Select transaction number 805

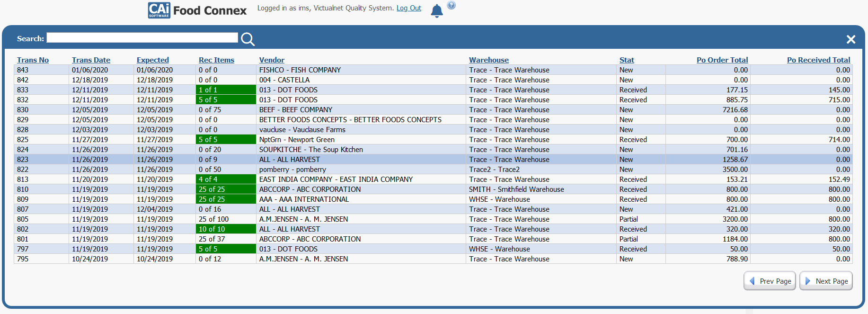(23, 219)
